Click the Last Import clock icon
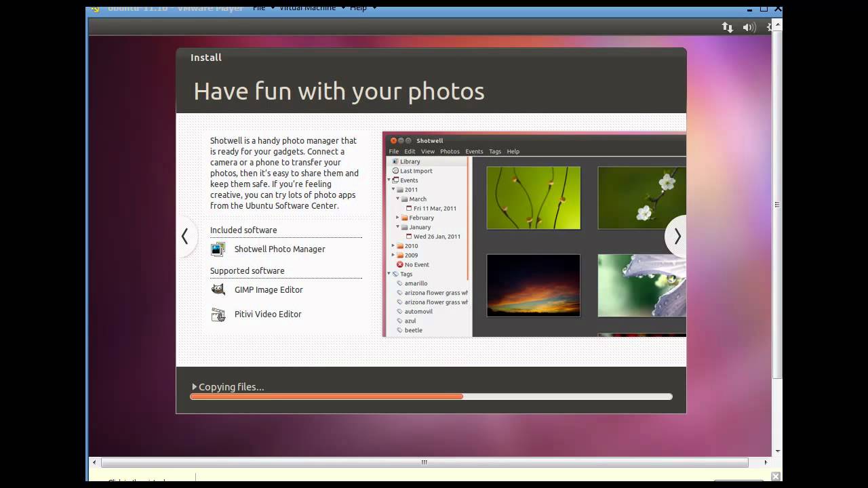This screenshot has width=868, height=488. pos(395,171)
